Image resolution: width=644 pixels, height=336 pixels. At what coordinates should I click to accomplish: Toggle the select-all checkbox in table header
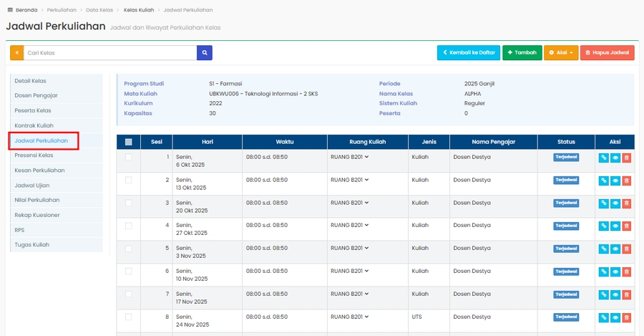pyautogui.click(x=129, y=142)
